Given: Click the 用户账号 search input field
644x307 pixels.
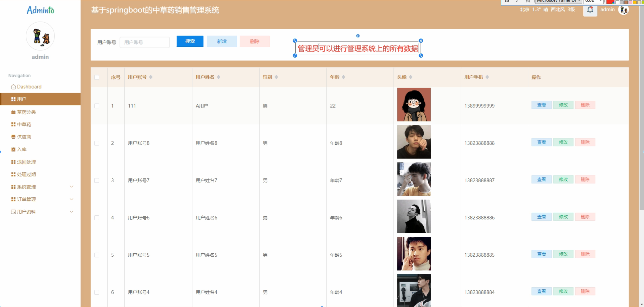Looking at the screenshot, I should [x=145, y=42].
